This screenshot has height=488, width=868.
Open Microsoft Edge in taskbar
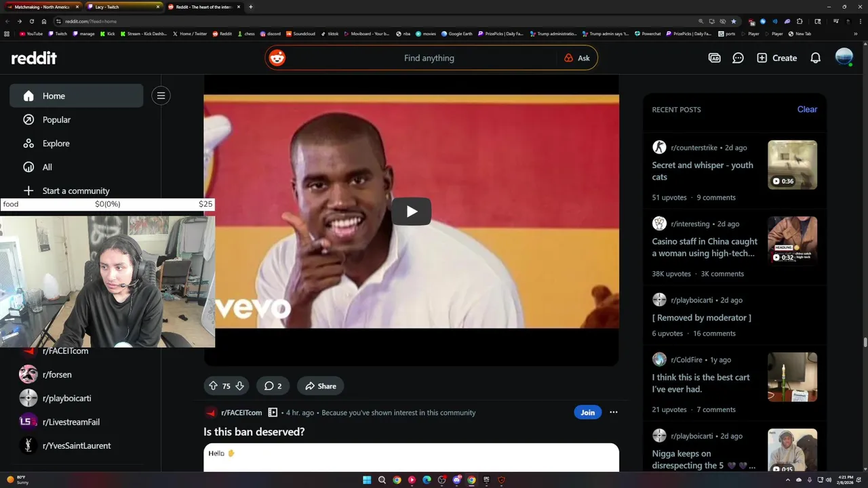click(x=427, y=480)
